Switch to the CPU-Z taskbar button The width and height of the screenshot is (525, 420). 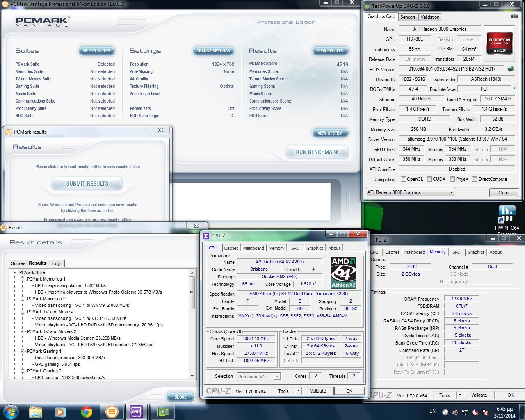[x=136, y=412]
